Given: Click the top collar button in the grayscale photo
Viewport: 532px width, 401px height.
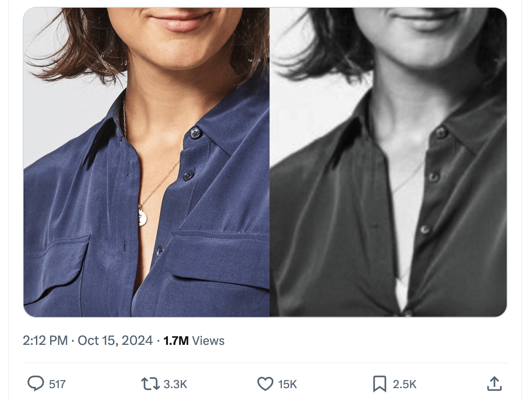Looking at the screenshot, I should tap(440, 132).
